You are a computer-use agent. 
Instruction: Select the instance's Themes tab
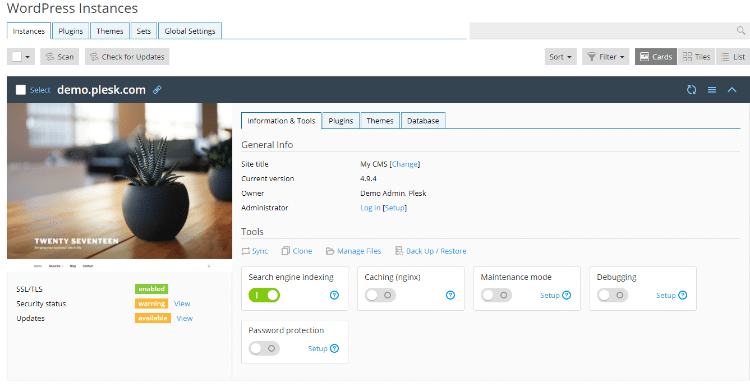[x=380, y=121]
